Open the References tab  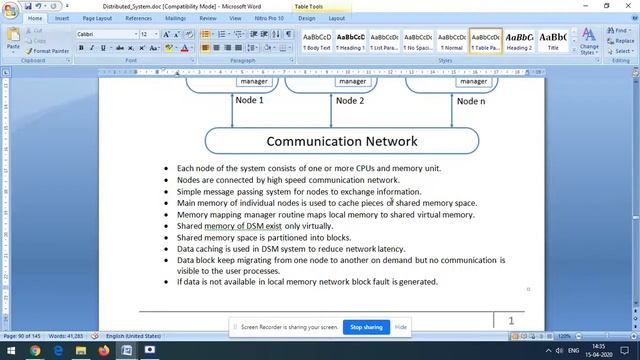point(138,18)
